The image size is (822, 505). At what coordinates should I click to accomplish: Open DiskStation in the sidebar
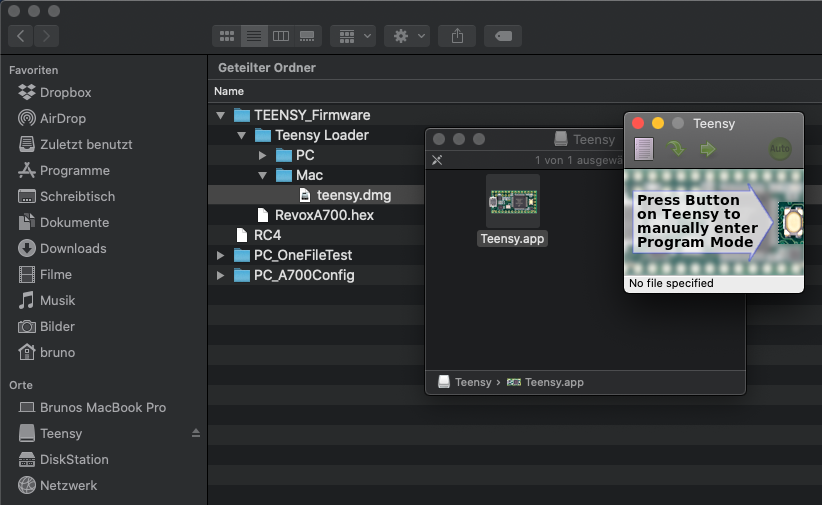[63, 459]
